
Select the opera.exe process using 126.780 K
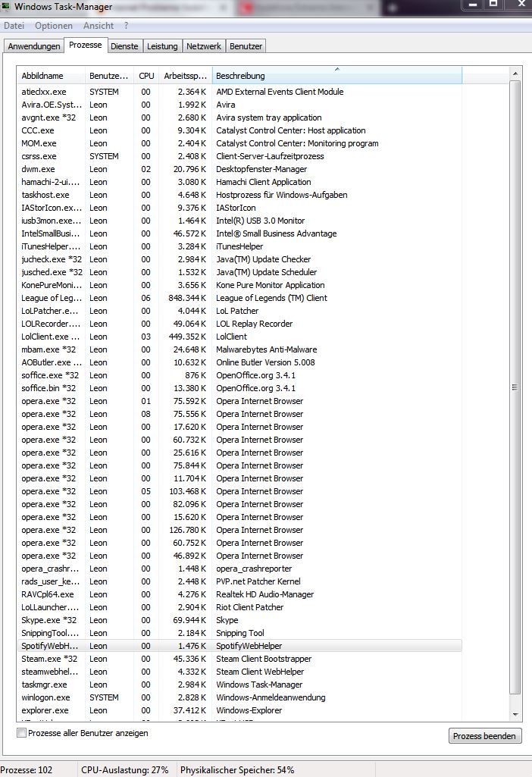point(239,530)
